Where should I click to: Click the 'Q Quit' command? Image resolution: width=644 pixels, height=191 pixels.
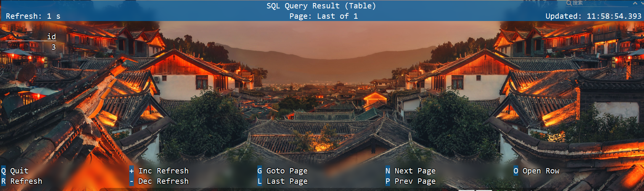(15, 171)
